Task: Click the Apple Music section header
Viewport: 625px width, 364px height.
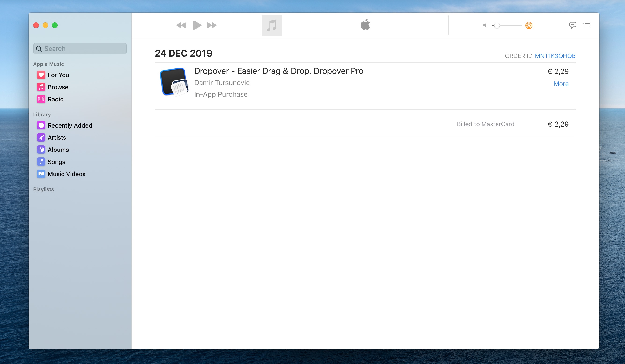Action: point(49,64)
